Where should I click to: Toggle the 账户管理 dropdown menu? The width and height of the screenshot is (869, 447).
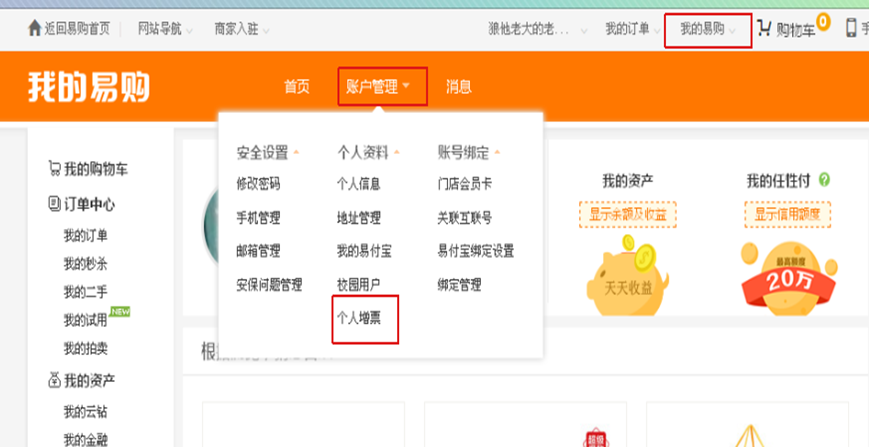pos(382,86)
